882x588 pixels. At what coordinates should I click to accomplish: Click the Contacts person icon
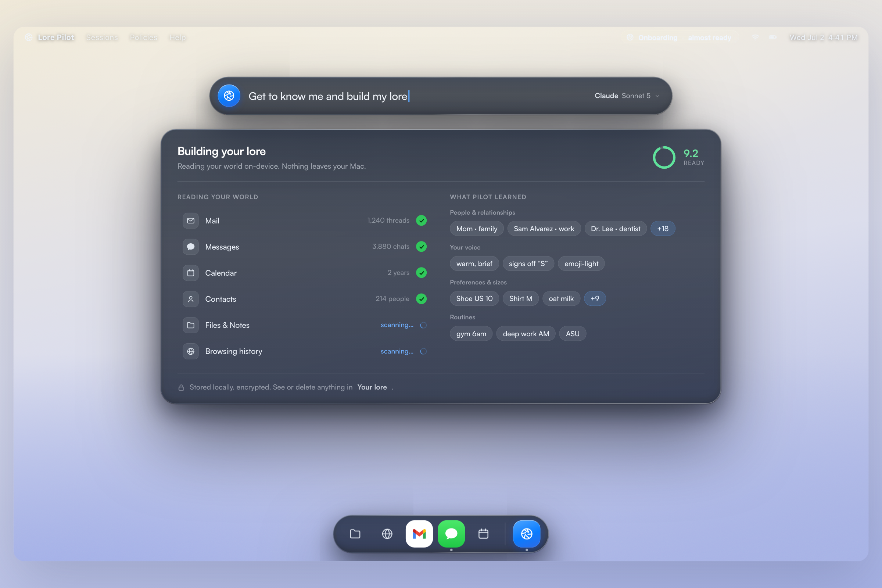click(x=191, y=299)
